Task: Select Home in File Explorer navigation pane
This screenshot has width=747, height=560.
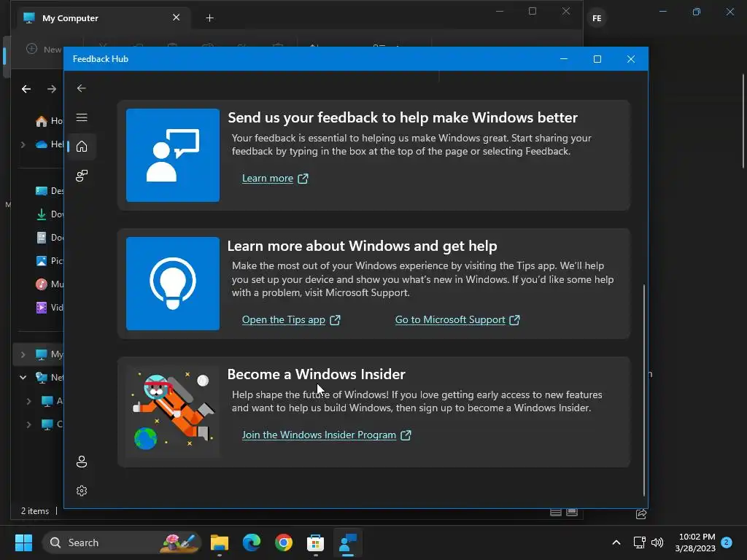Action: pos(49,121)
